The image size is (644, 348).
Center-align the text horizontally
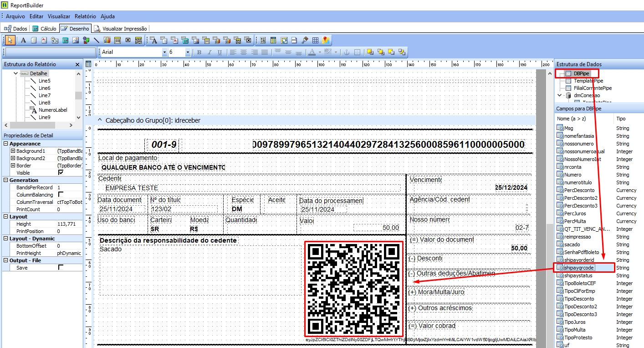244,52
